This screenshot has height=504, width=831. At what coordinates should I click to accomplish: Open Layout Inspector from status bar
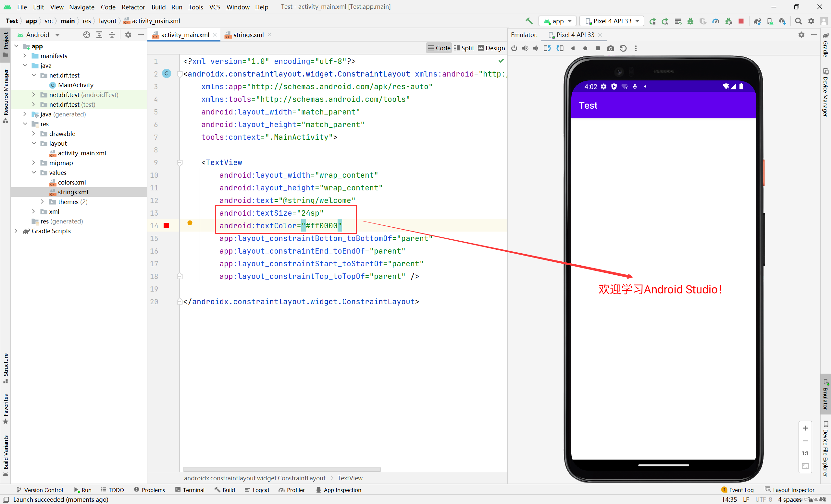[x=789, y=490]
